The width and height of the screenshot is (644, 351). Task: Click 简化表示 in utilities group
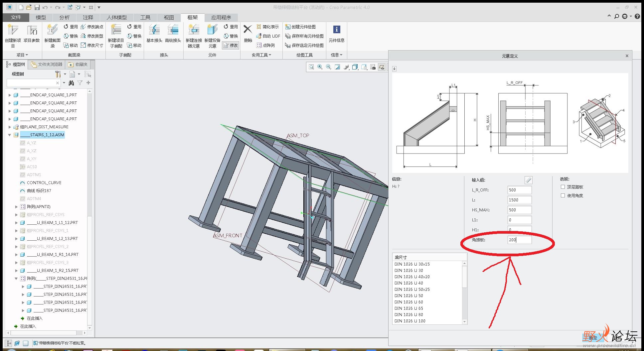(267, 27)
